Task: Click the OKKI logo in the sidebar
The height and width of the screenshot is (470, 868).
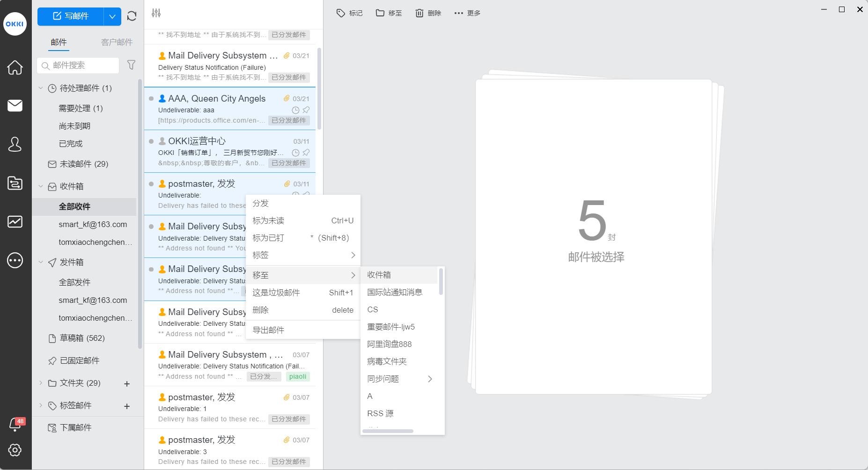Action: [x=15, y=24]
